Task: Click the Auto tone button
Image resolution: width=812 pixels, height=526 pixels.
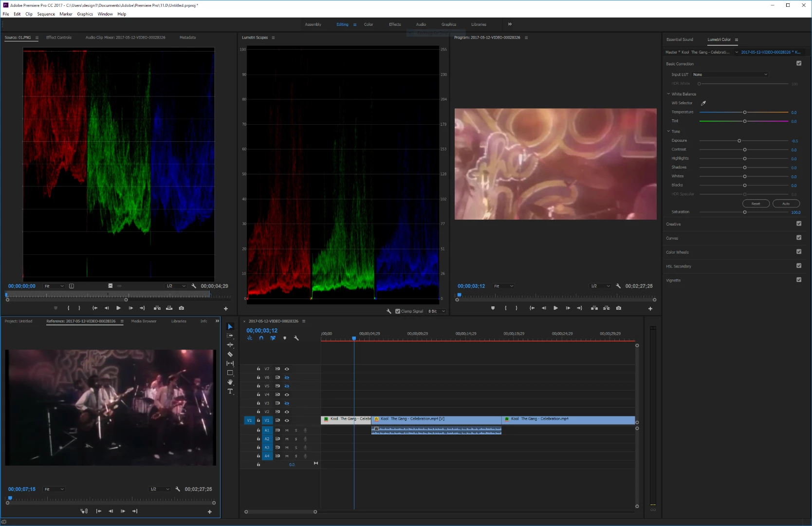Action: click(786, 204)
